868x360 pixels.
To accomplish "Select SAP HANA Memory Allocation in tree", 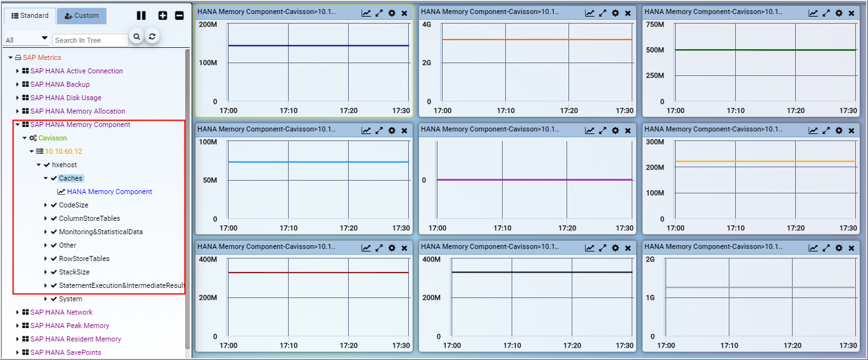I will point(78,111).
